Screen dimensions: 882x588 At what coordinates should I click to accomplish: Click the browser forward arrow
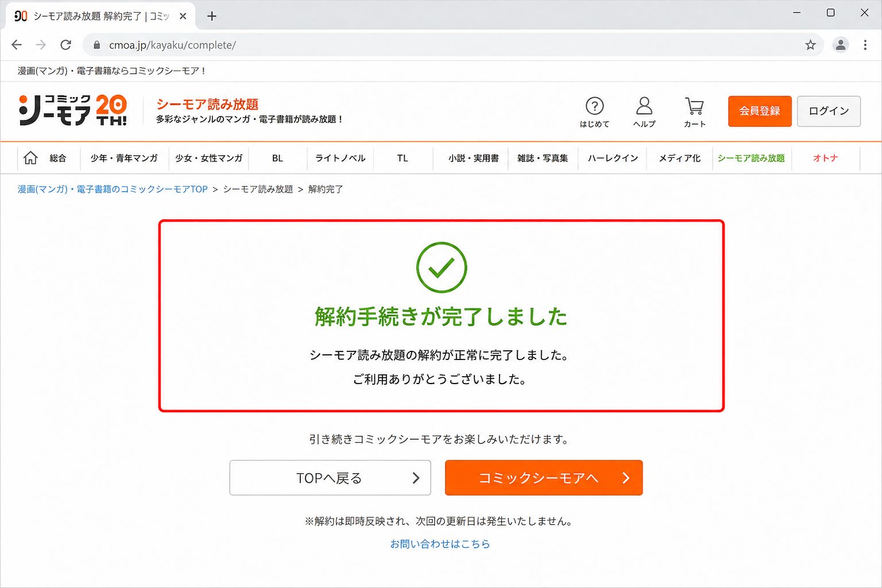click(x=41, y=45)
